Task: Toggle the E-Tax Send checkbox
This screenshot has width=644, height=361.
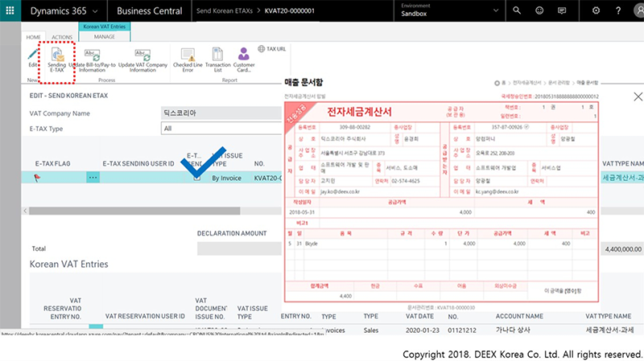Action: (197, 178)
